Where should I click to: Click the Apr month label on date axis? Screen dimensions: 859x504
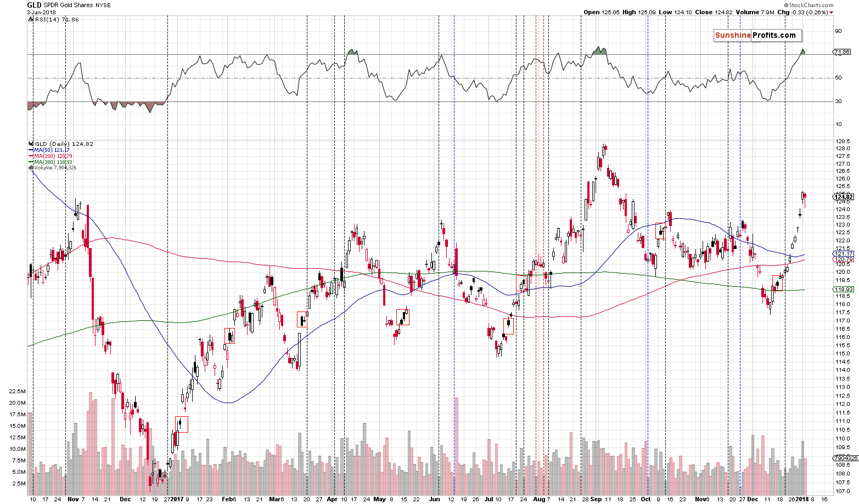tap(332, 499)
